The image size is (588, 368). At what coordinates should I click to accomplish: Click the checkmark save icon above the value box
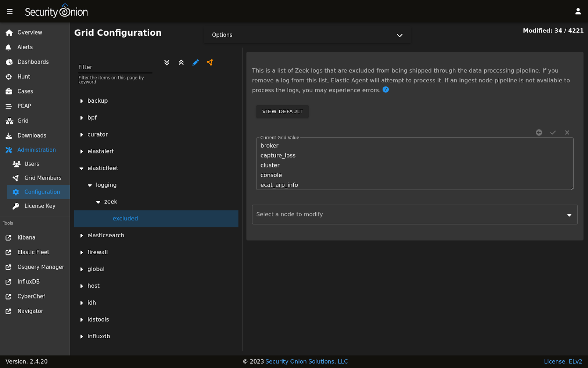pyautogui.click(x=553, y=132)
